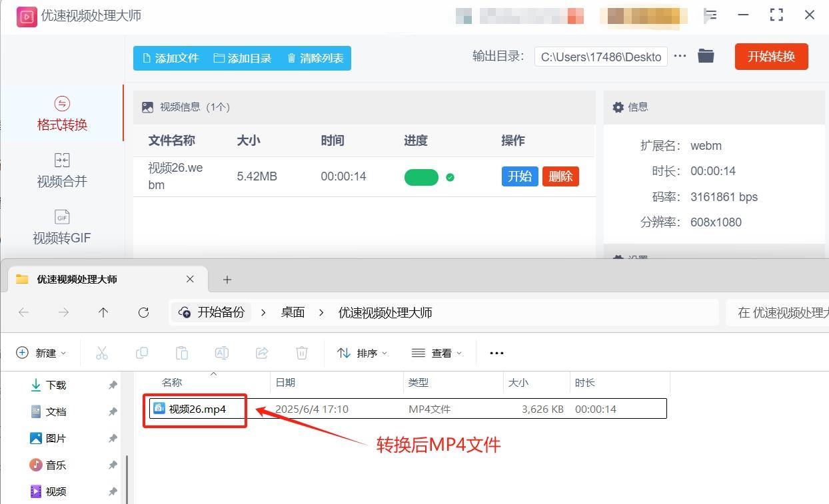Click the Share icon in Explorer toolbar
Viewport: 829px width, 504px height.
tap(261, 352)
